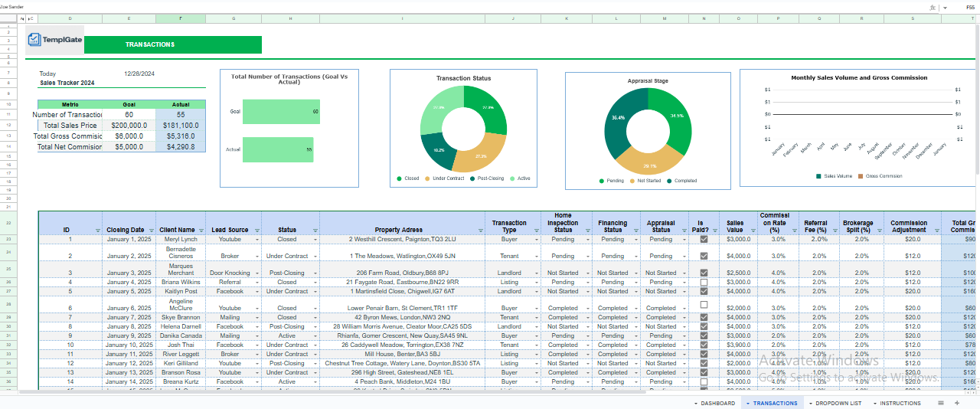Open the Sales Value column filter icon
Image resolution: width=980 pixels, height=409 pixels.
click(753, 230)
